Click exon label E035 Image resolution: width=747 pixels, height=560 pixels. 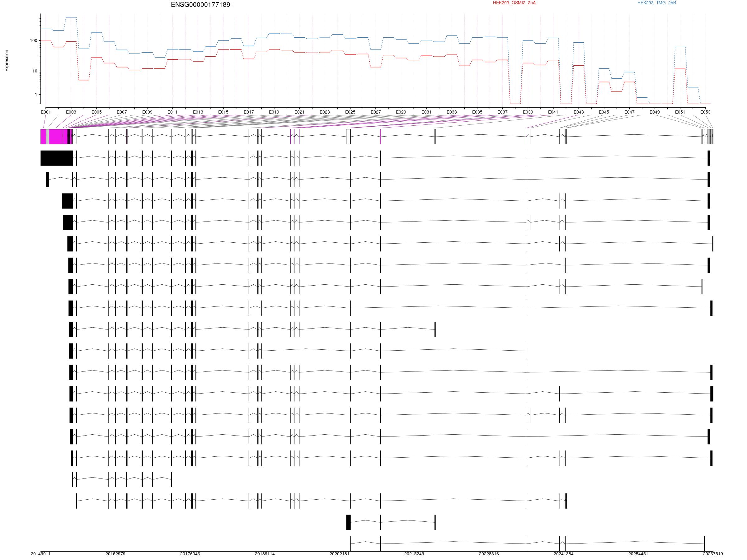pyautogui.click(x=477, y=112)
